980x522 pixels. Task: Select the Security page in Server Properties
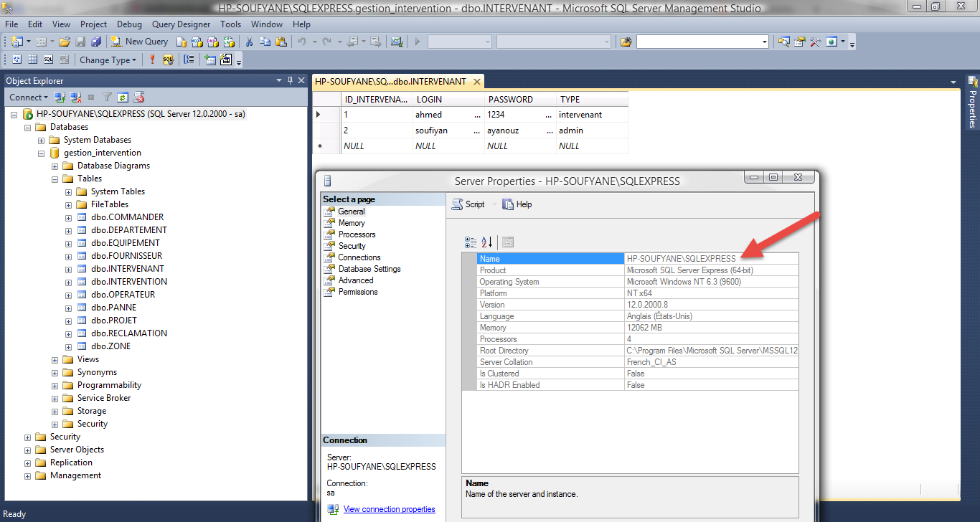tap(352, 246)
